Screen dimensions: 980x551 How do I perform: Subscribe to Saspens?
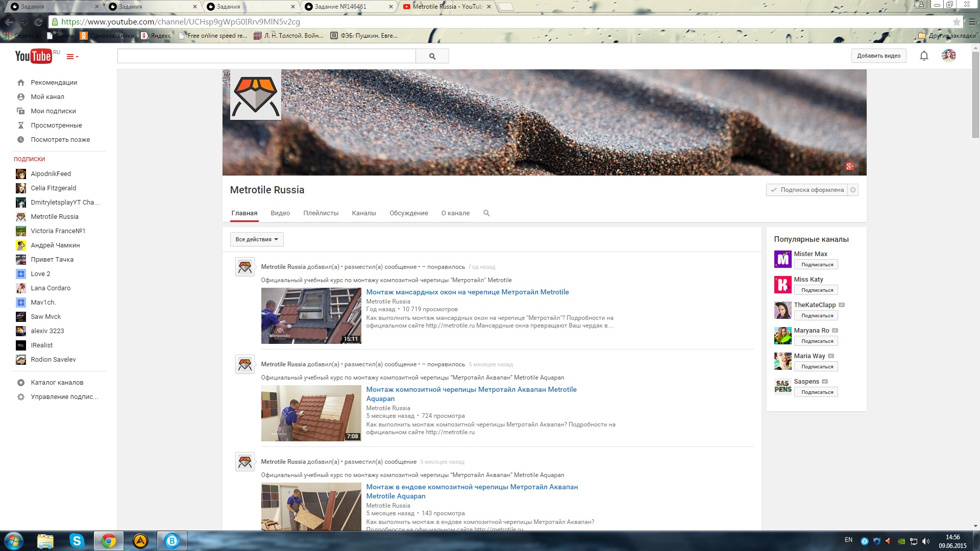click(x=816, y=392)
